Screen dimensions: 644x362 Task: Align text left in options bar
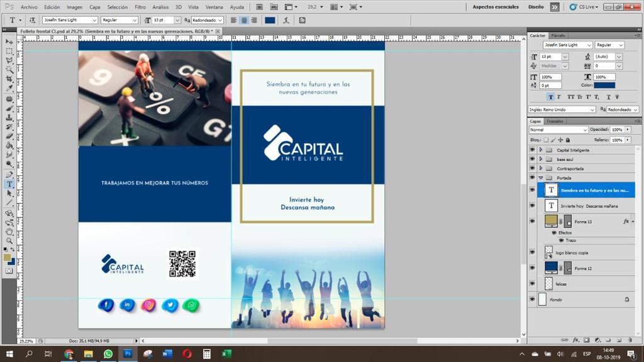tap(234, 20)
